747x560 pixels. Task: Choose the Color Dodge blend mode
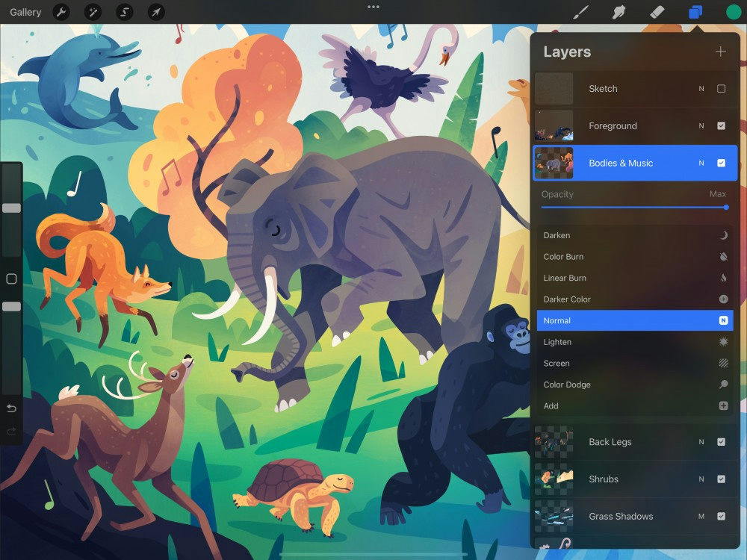(634, 385)
